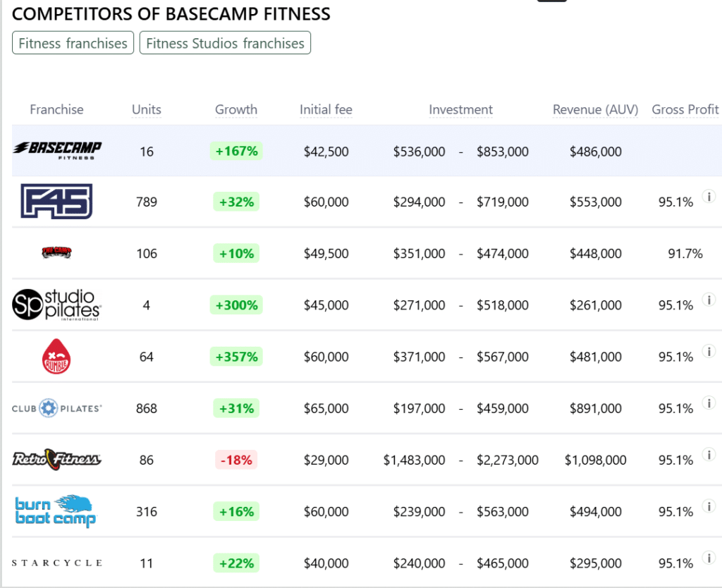Click the 868 units value
Image resolution: width=722 pixels, height=588 pixels.
click(147, 408)
